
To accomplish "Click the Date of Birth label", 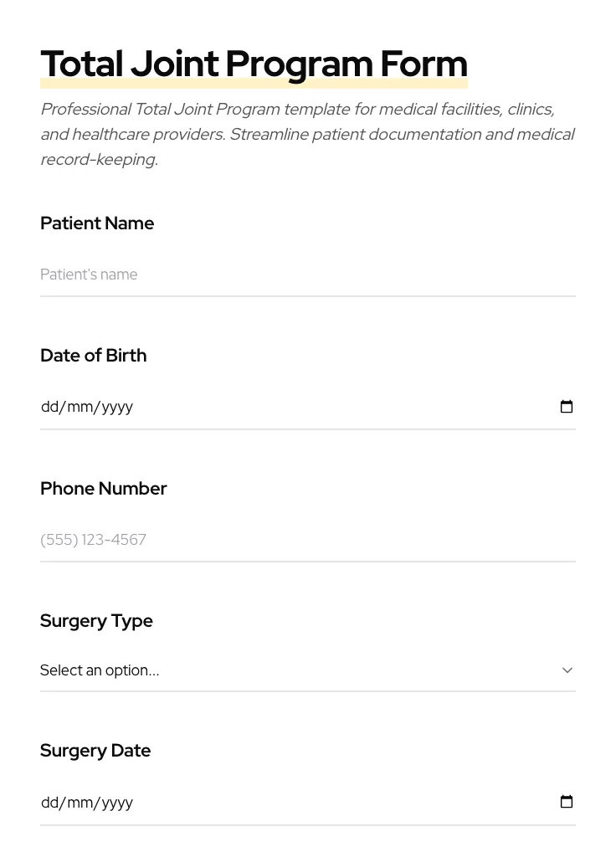I will tap(94, 356).
